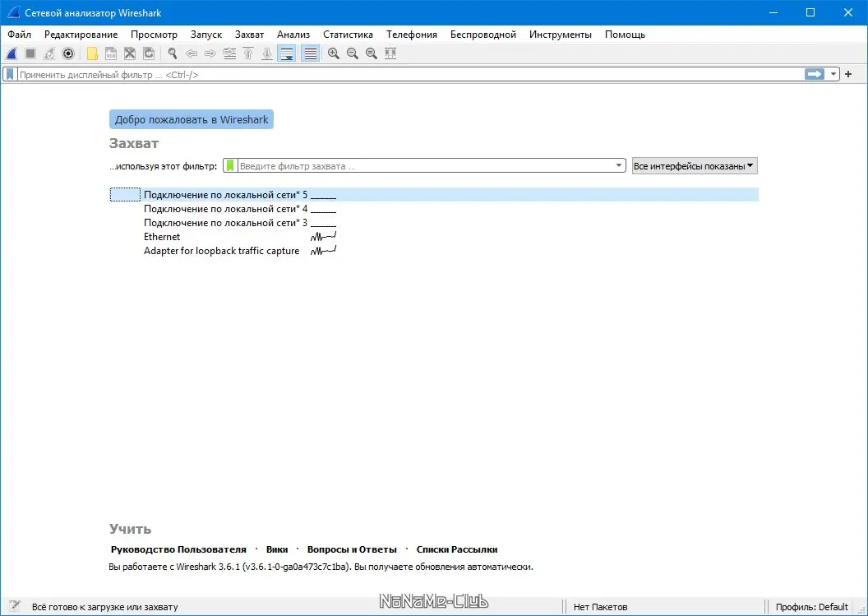This screenshot has width=868, height=616.
Task: Open the Вопросы и Ответы link
Action: point(352,549)
